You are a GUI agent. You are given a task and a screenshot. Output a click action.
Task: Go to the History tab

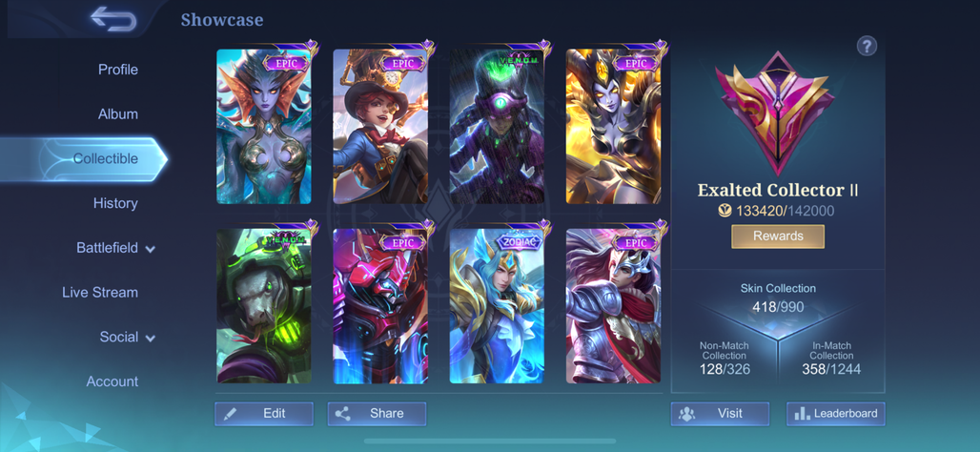pyautogui.click(x=115, y=203)
